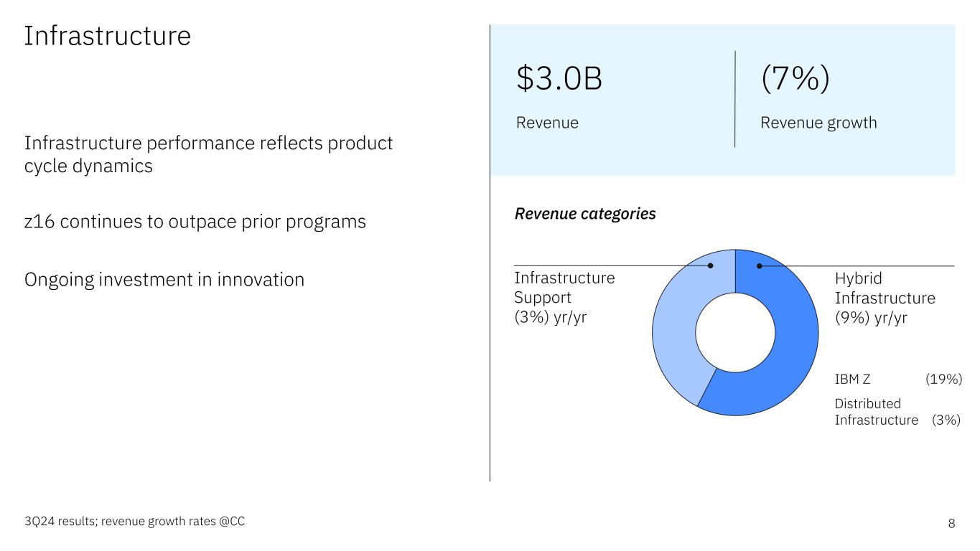
Task: Click the "(7%)" revenue growth figure
Action: point(795,79)
